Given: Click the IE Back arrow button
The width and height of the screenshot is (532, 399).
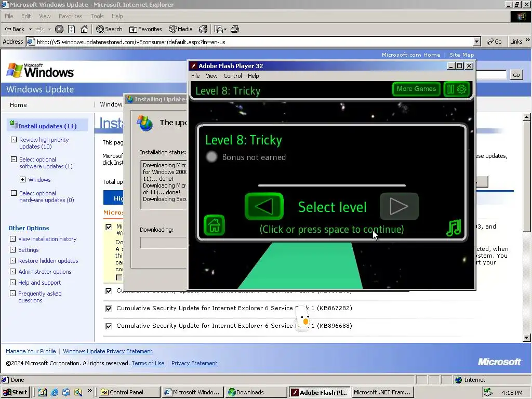Looking at the screenshot, I should pyautogui.click(x=14, y=29).
